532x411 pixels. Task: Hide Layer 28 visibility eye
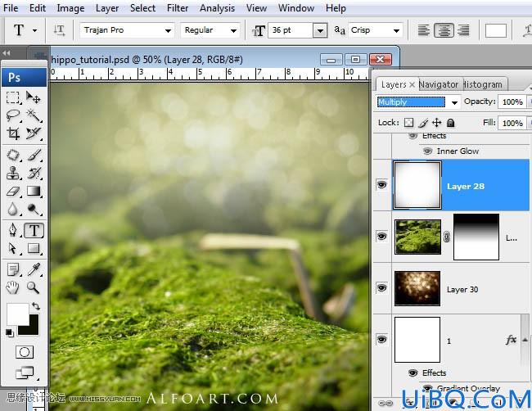[381, 185]
